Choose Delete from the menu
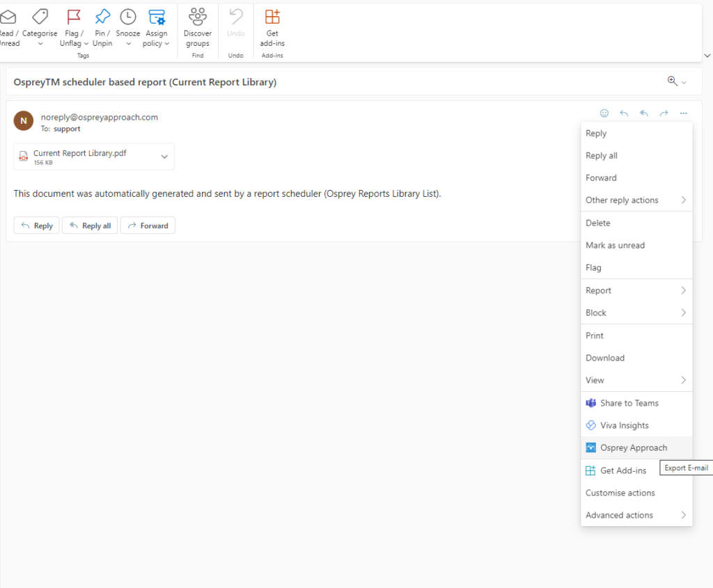This screenshot has width=713, height=588. (636, 223)
